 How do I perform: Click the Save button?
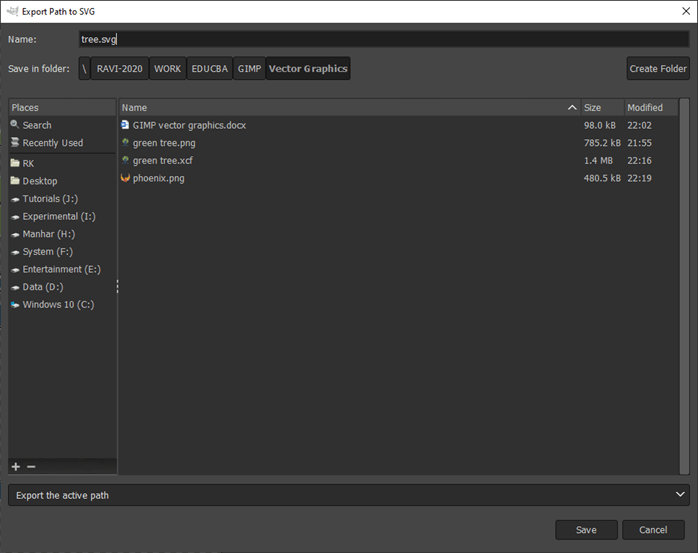[x=586, y=530]
